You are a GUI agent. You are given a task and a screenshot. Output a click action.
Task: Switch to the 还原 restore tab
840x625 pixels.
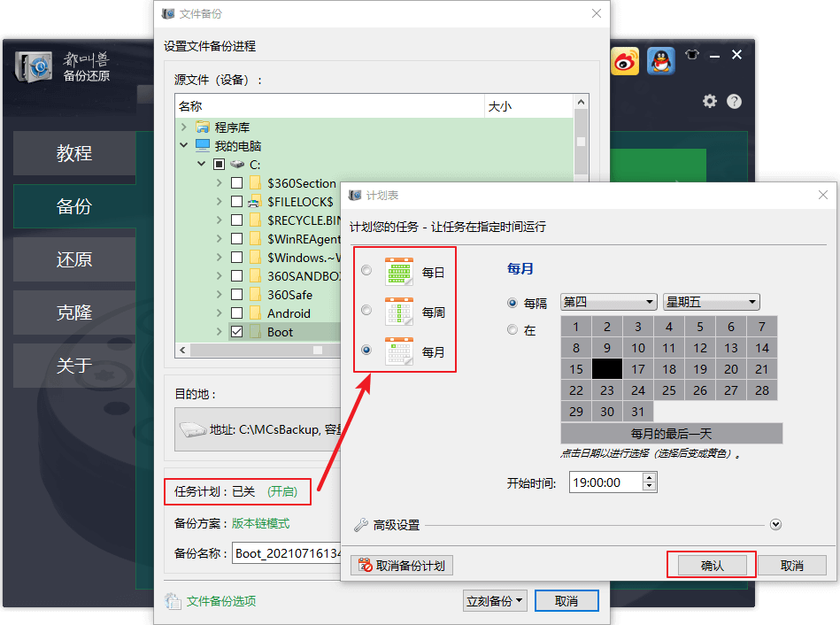[74, 260]
